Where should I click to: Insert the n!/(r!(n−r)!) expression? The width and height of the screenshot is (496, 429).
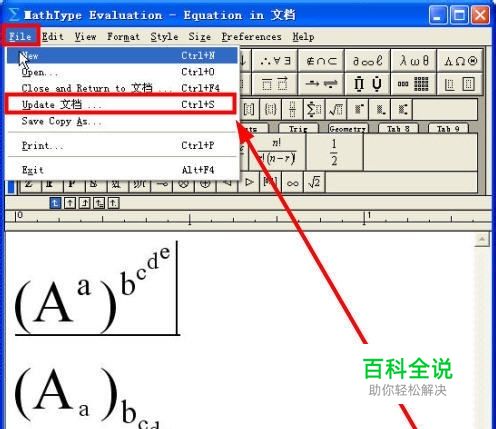click(x=277, y=152)
